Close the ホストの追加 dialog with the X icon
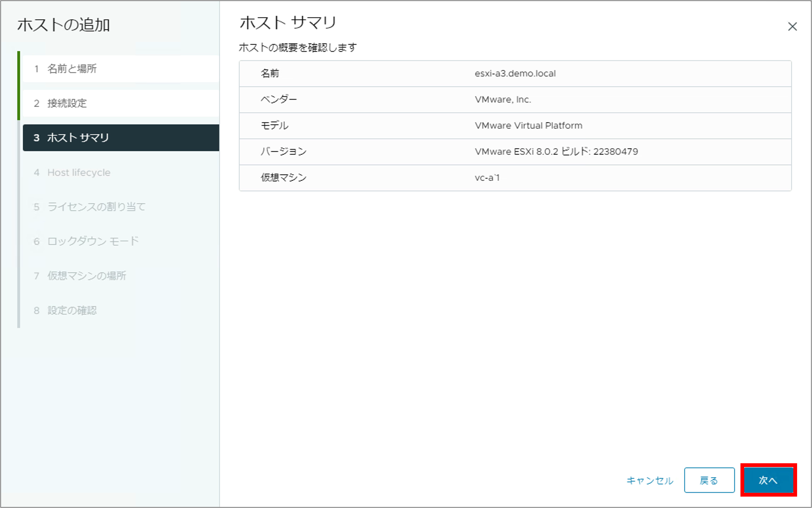The image size is (812, 508). (x=792, y=27)
